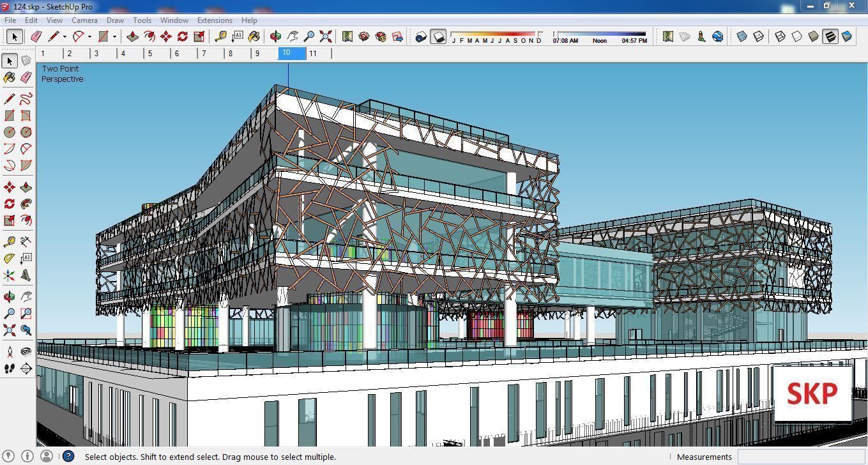Toggle X-Ray face style
Image resolution: width=868 pixels, height=465 pixels.
[x=742, y=36]
